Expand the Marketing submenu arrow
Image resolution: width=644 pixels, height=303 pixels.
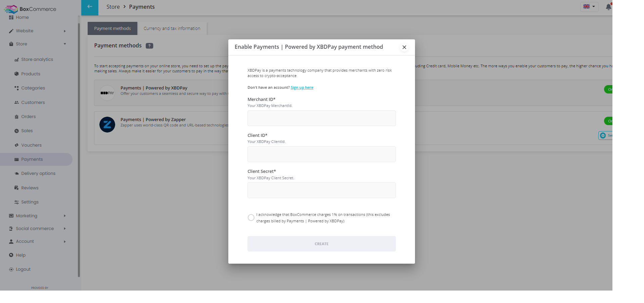tap(65, 216)
